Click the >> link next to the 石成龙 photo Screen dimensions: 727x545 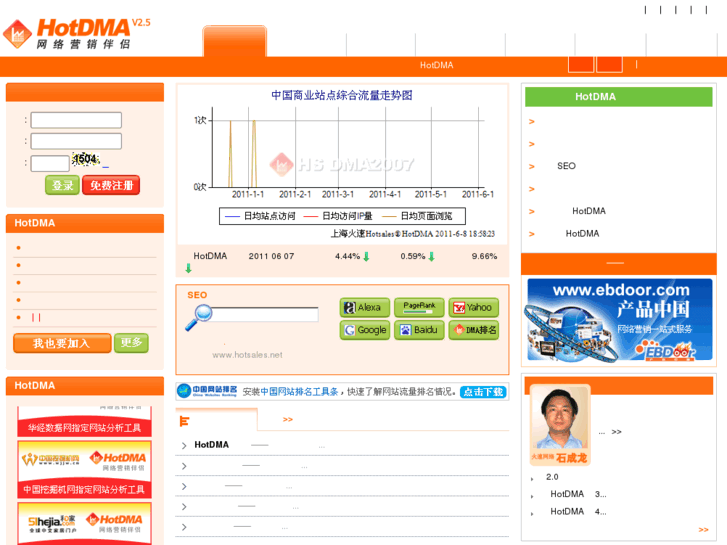(x=616, y=432)
